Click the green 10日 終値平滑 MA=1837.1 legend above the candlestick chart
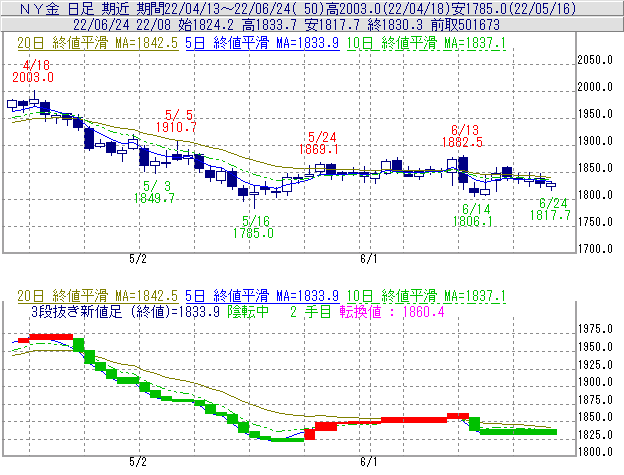 click(x=426, y=43)
